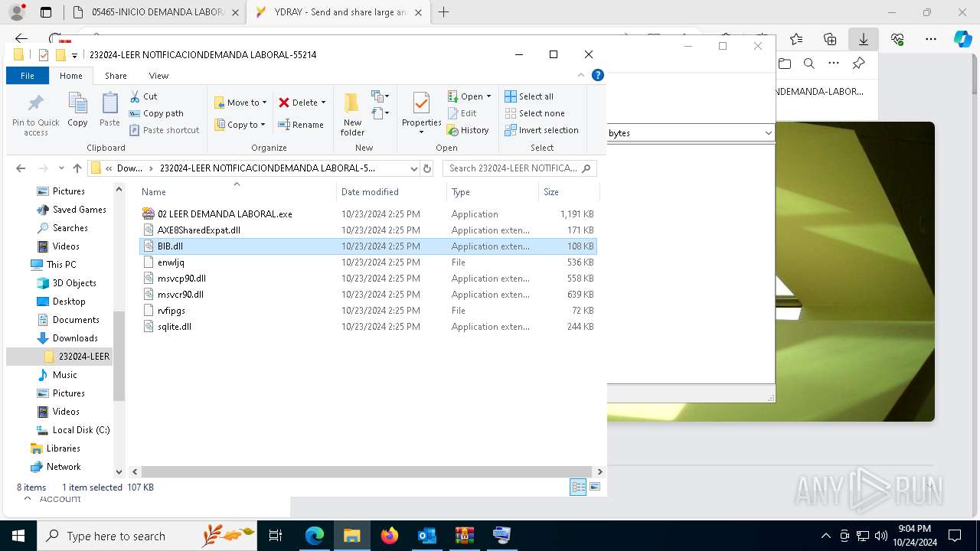Screen dimensions: 980x551
Task: Open Local Disk (C:) in navigation pane
Action: [x=81, y=430]
